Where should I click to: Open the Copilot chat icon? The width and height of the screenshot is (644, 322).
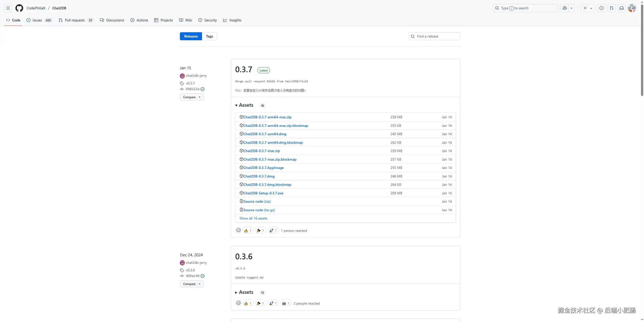pos(565,8)
